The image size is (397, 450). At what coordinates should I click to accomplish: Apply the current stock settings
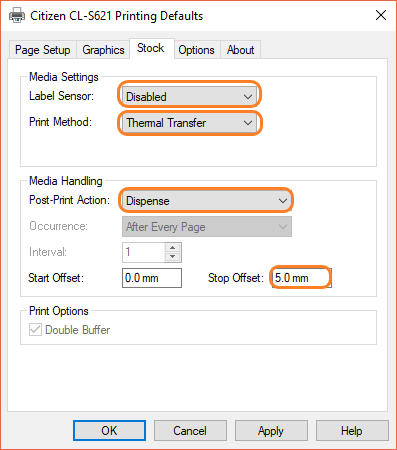tap(271, 431)
